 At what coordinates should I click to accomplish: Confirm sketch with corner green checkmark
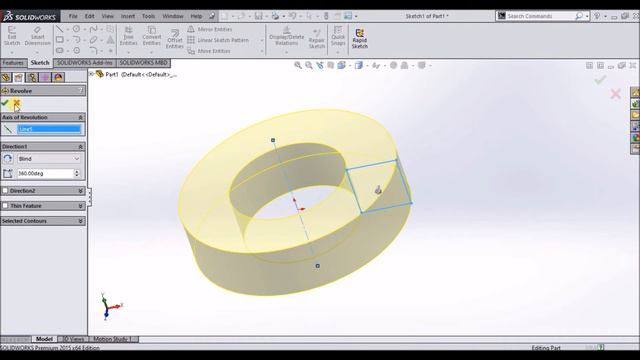pos(600,80)
